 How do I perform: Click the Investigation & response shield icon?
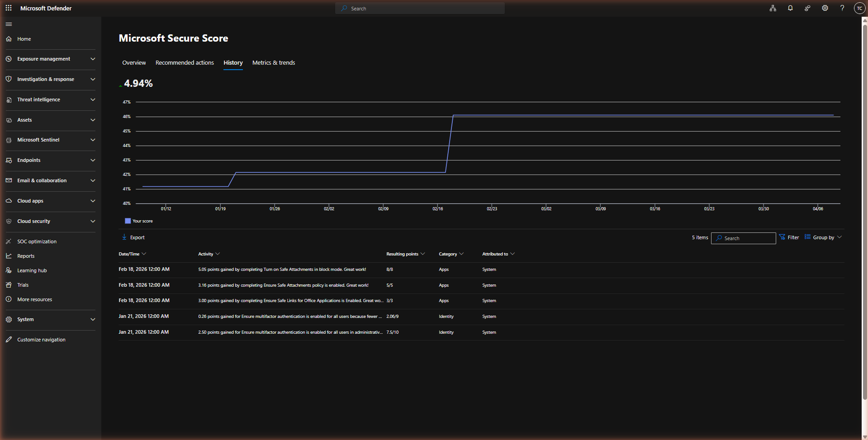(9, 79)
